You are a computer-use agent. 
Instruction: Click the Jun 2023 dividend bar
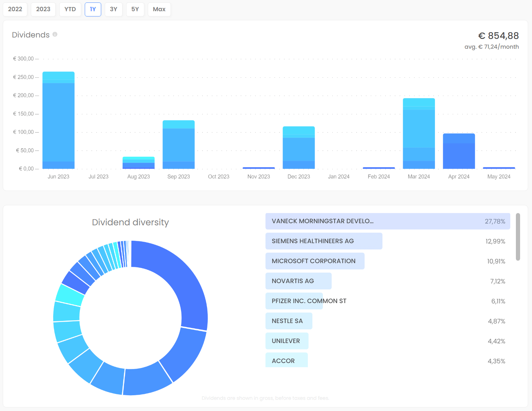[58, 121]
